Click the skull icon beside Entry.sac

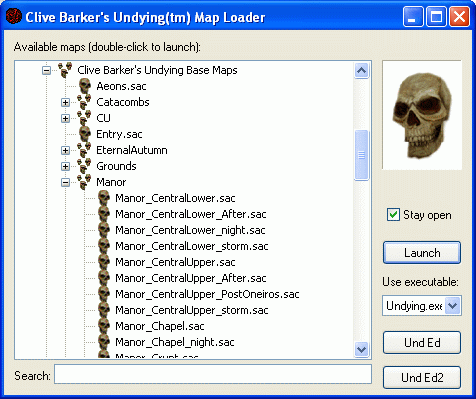85,134
